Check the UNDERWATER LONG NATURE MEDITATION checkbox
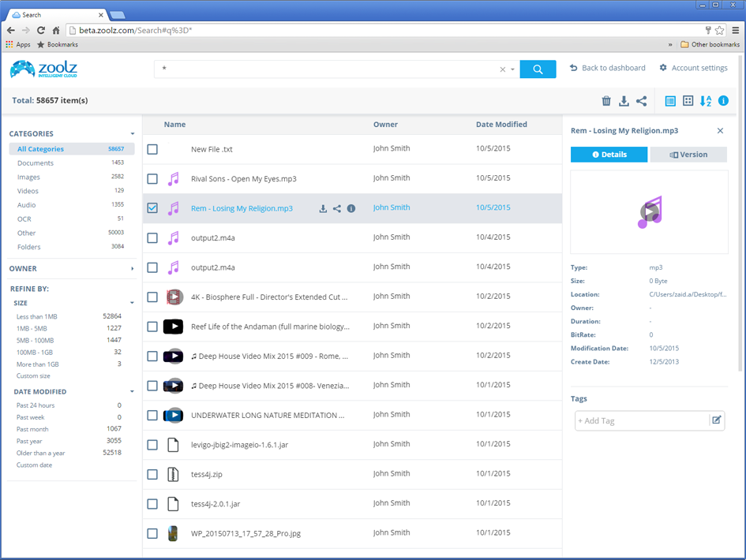 pyautogui.click(x=152, y=416)
